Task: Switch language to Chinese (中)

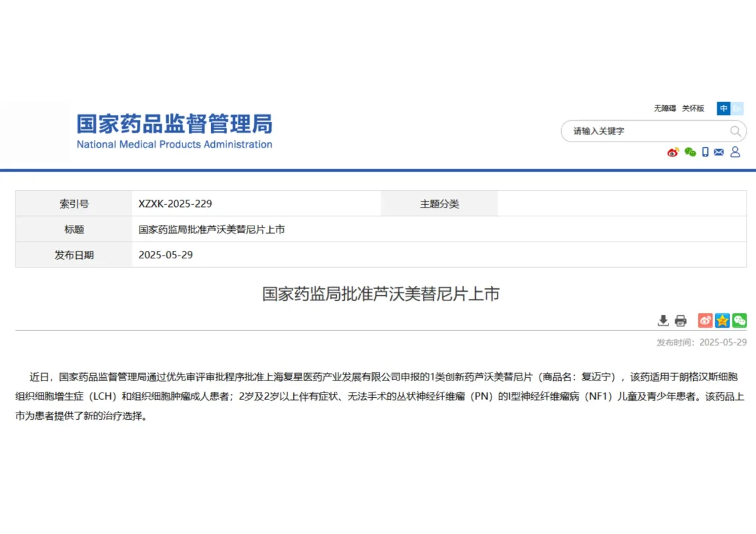Action: [724, 108]
